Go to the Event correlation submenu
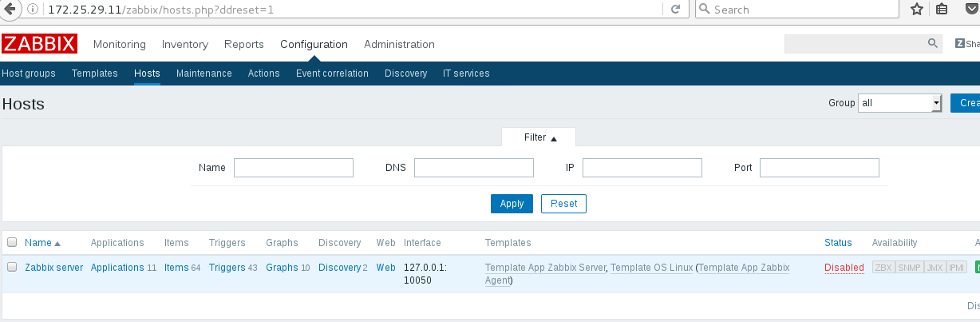Viewport: 980px width, 322px height. 332,74
